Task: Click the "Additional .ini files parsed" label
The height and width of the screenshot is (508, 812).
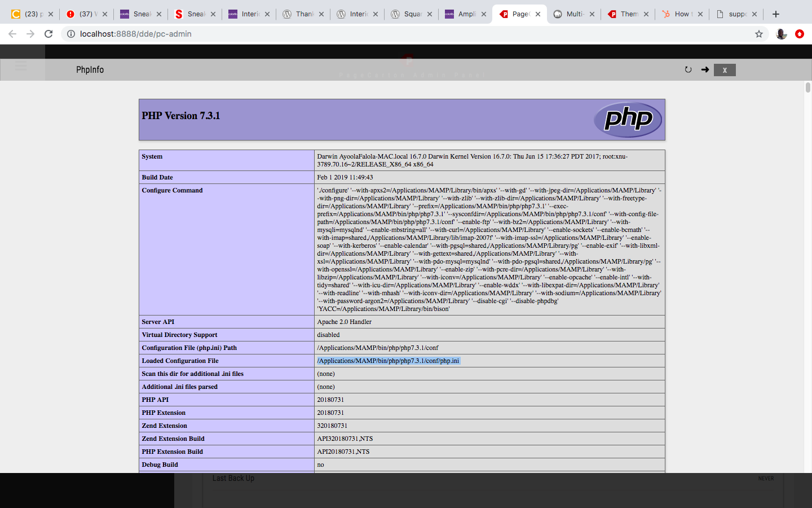Action: coord(179,387)
